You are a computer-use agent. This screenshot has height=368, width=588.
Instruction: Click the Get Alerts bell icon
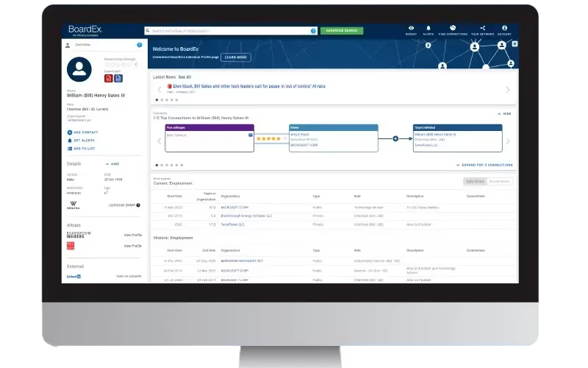[x=69, y=141]
